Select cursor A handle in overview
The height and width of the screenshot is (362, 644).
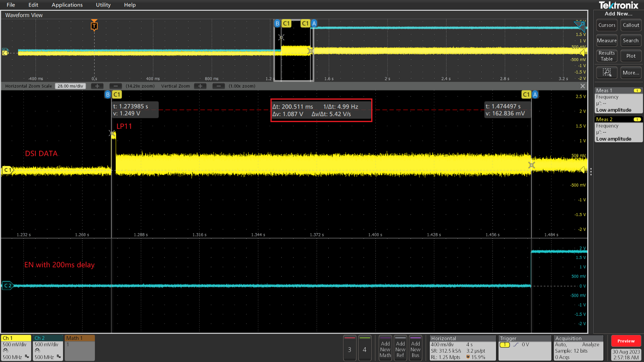coord(314,23)
